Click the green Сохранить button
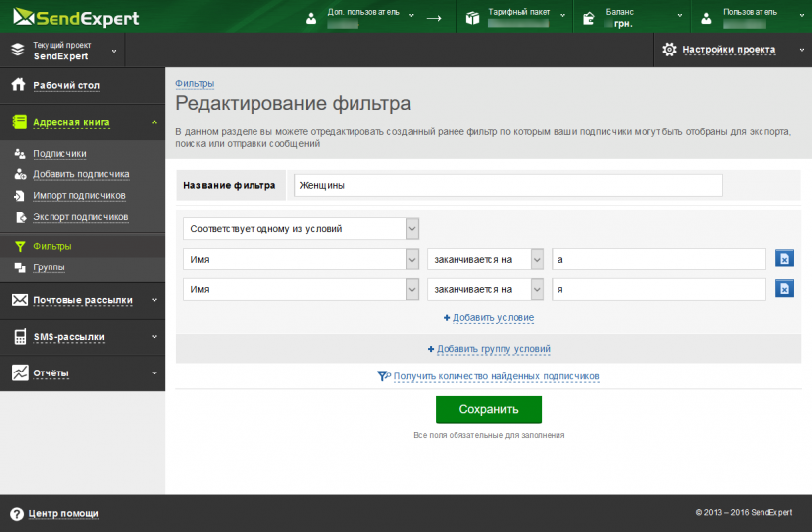Viewport: 812px width, 532px height. pyautogui.click(x=488, y=409)
